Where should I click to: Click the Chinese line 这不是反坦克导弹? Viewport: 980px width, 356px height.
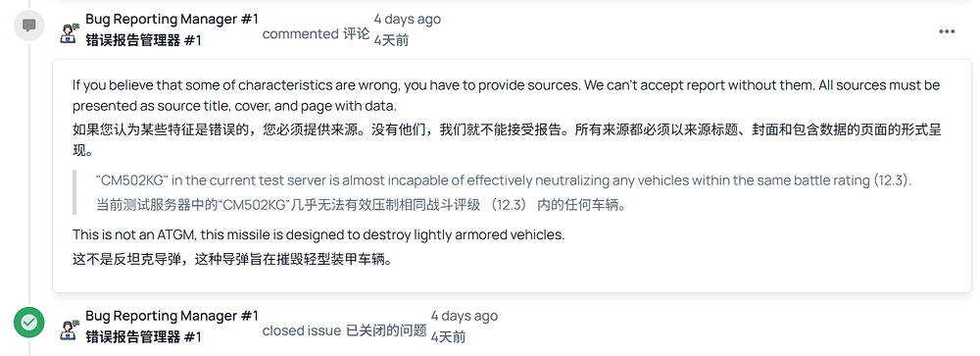(x=232, y=259)
